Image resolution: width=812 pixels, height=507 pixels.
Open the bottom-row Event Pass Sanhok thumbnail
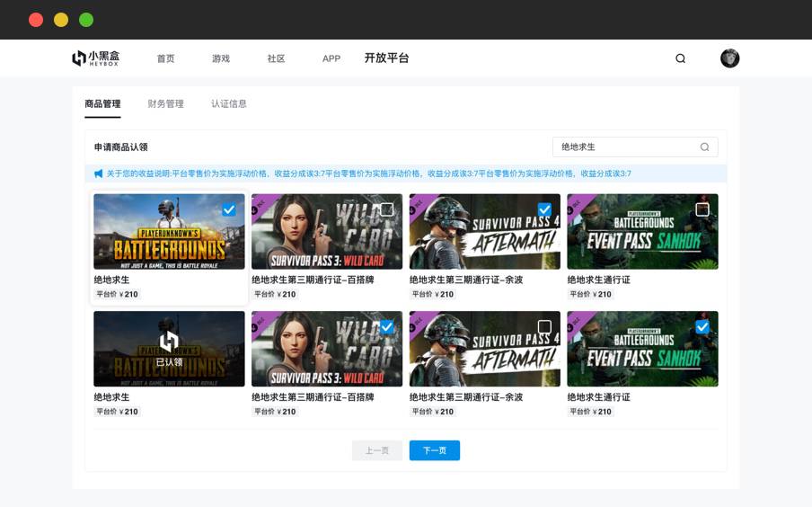642,349
